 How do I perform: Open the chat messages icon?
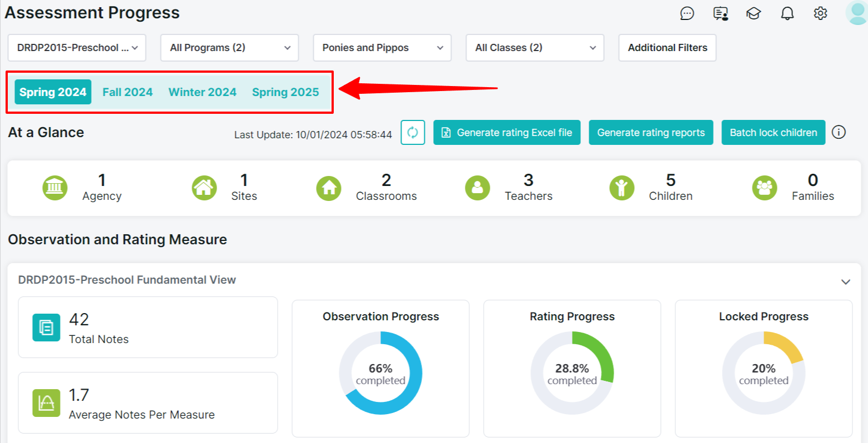(687, 13)
